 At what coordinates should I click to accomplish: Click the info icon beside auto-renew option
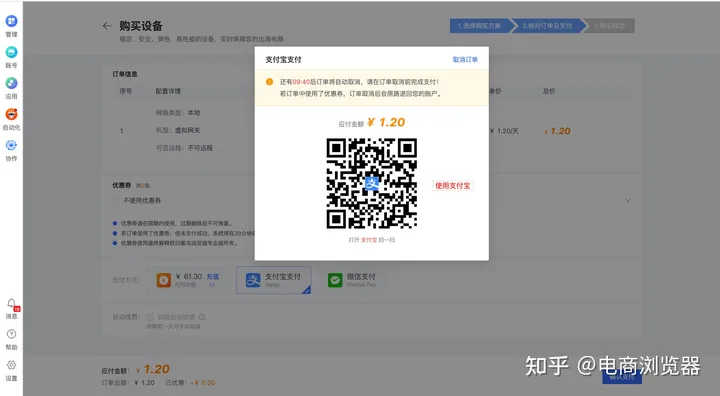[202, 317]
